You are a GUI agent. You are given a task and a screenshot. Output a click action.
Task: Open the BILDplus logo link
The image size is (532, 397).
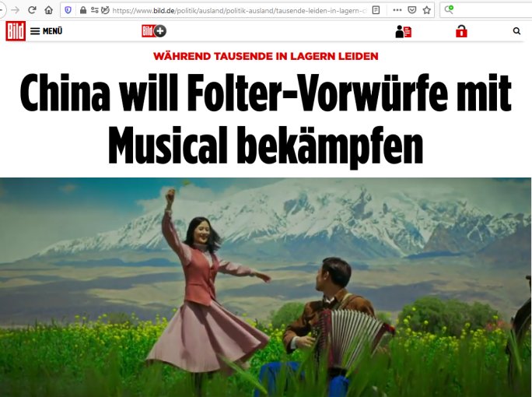(154, 31)
